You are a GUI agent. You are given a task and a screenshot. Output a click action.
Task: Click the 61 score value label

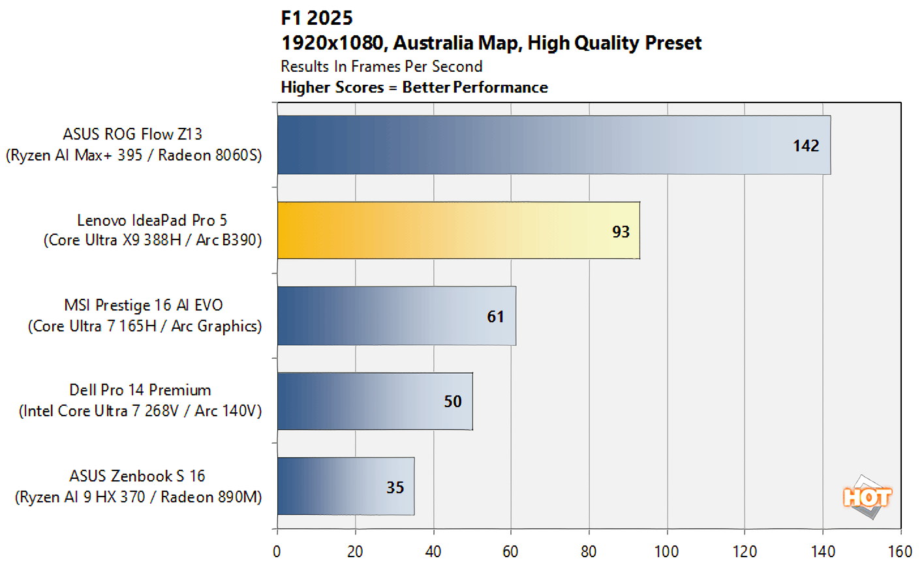pos(495,316)
